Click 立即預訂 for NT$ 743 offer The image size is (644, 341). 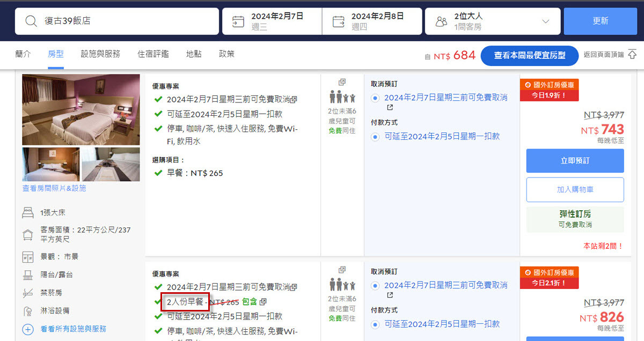click(x=575, y=160)
